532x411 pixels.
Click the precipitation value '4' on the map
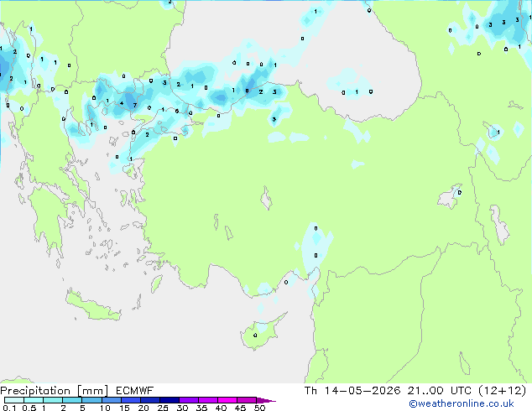(121, 103)
